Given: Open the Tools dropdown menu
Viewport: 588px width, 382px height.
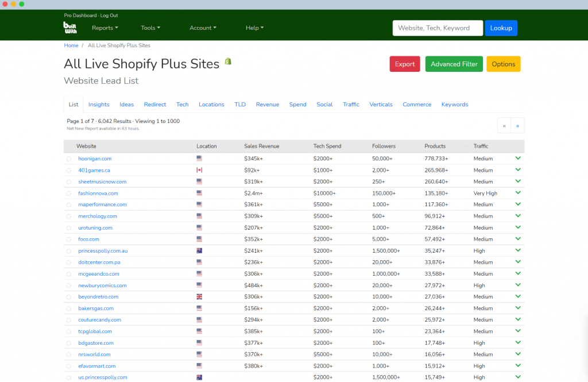Looking at the screenshot, I should coord(150,28).
